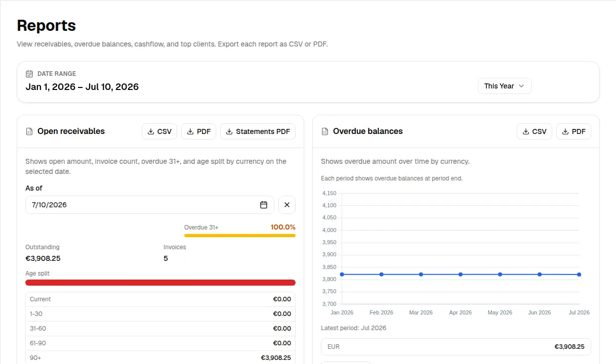Clear the As of date with the X button
The height and width of the screenshot is (364, 616).
coord(287,205)
